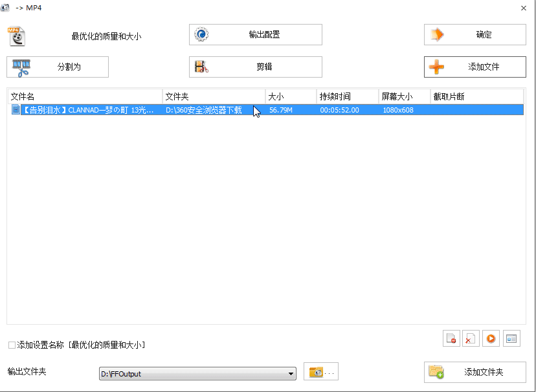
Task: Click the remove selected file icon
Action: [x=451, y=338]
